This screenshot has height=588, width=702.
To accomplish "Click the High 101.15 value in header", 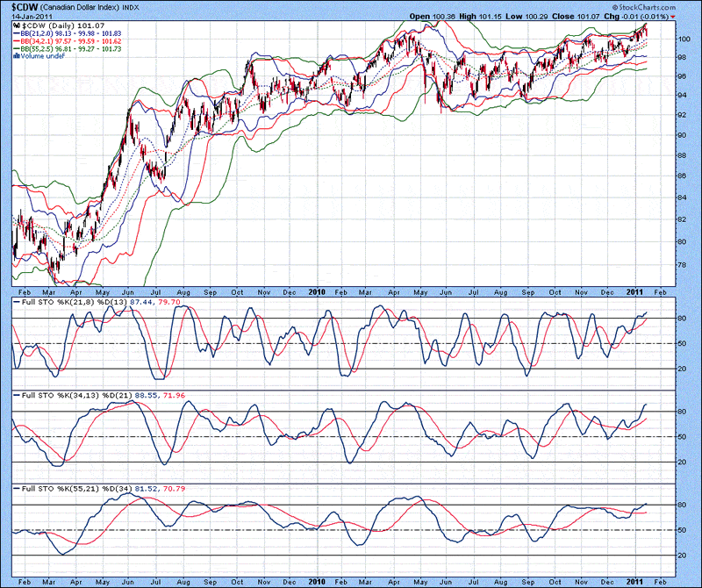I will [x=485, y=17].
